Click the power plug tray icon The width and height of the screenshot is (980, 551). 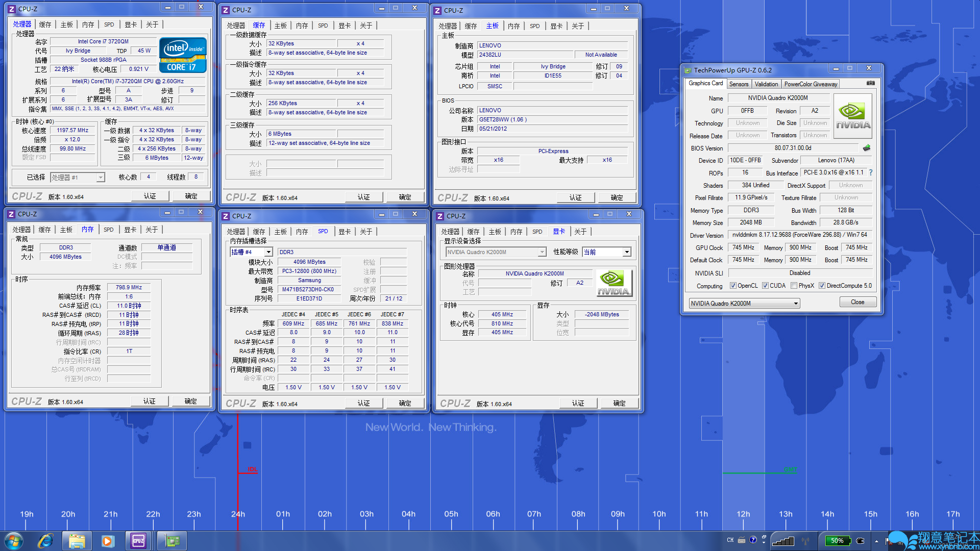tap(860, 540)
